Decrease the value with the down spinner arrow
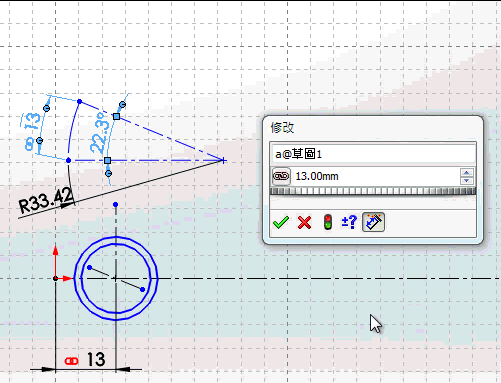 (x=467, y=180)
